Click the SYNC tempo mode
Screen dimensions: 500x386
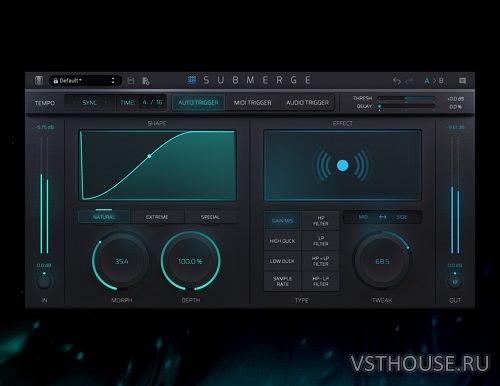pyautogui.click(x=90, y=103)
